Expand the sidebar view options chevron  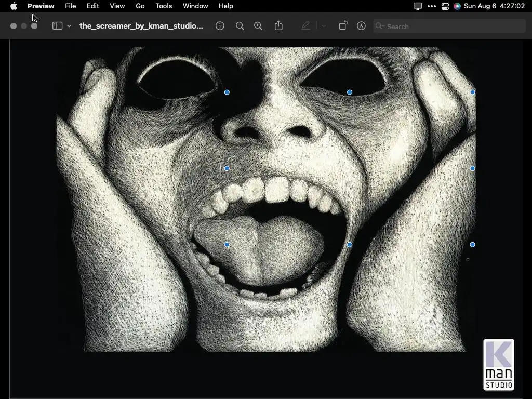69,26
